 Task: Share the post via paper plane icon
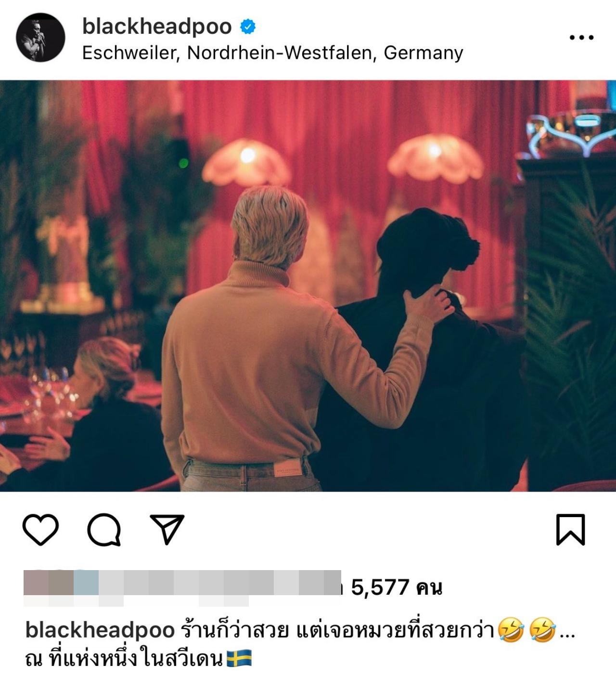point(167,529)
